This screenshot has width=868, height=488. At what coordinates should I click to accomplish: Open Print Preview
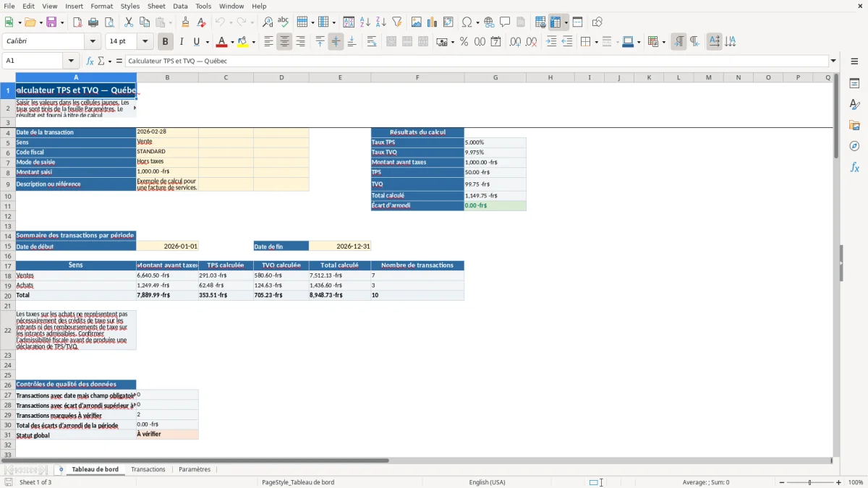click(x=109, y=22)
